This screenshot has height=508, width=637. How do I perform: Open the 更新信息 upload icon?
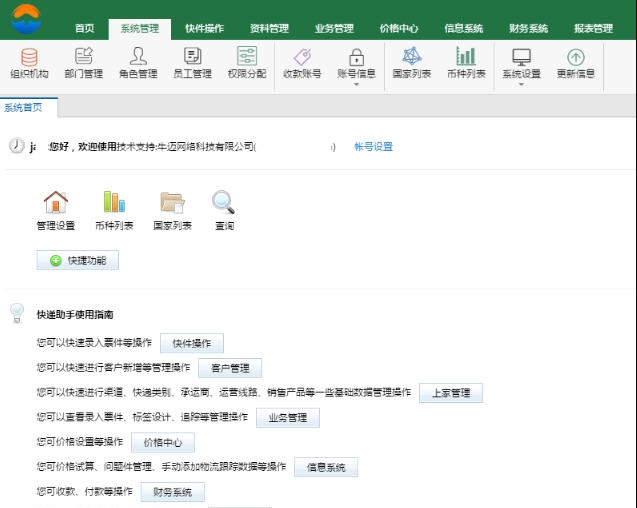coord(575,58)
